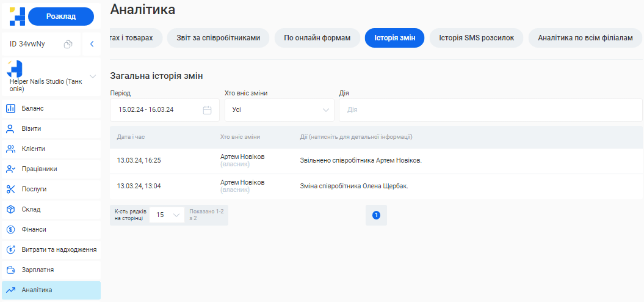Click the Зарплатня wallet icon
This screenshot has height=302, width=644.
[x=10, y=270]
